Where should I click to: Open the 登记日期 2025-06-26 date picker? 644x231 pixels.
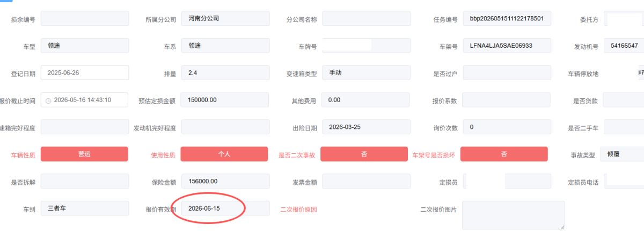[x=85, y=73]
